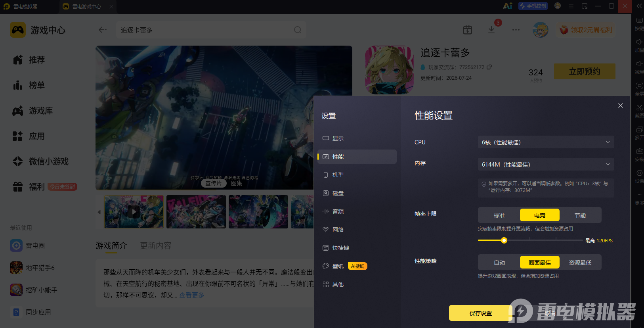
Task: Click 领取2元周福利 promo button
Action: click(x=586, y=30)
